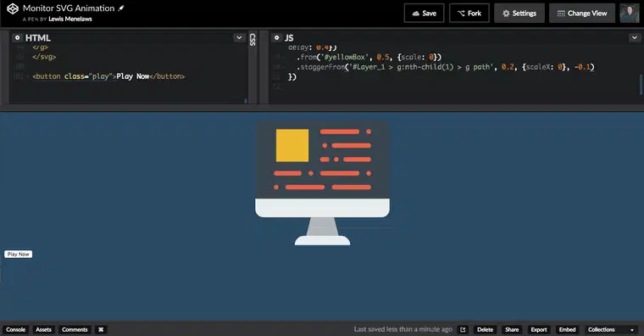This screenshot has width=644, height=336.
Task: Toggle the Comments panel
Action: (75, 329)
